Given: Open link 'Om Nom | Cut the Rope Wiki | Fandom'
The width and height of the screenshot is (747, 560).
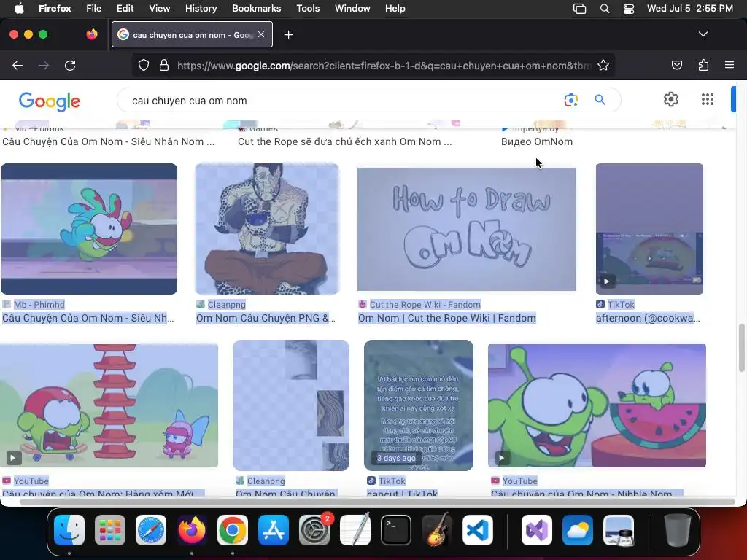Looking at the screenshot, I should click(x=447, y=318).
